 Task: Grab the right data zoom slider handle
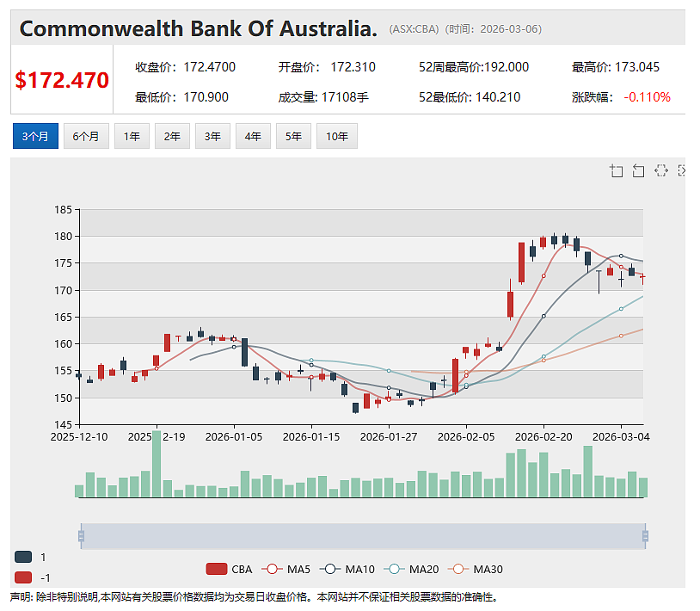click(645, 536)
